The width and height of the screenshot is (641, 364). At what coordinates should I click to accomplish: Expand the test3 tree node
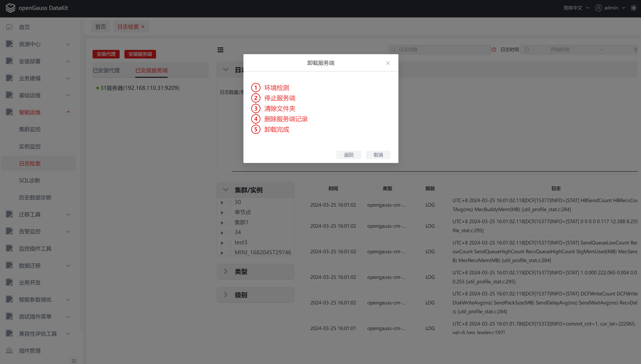(x=222, y=243)
